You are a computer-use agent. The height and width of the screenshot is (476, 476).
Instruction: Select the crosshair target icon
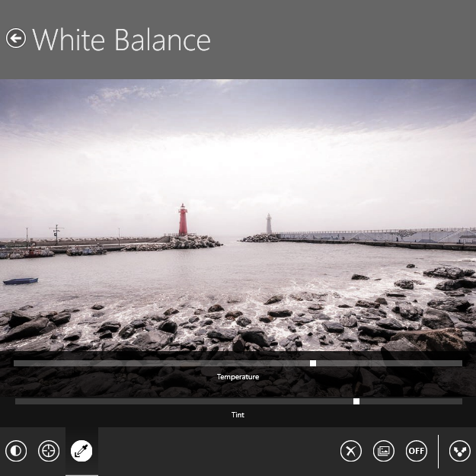coord(49,451)
